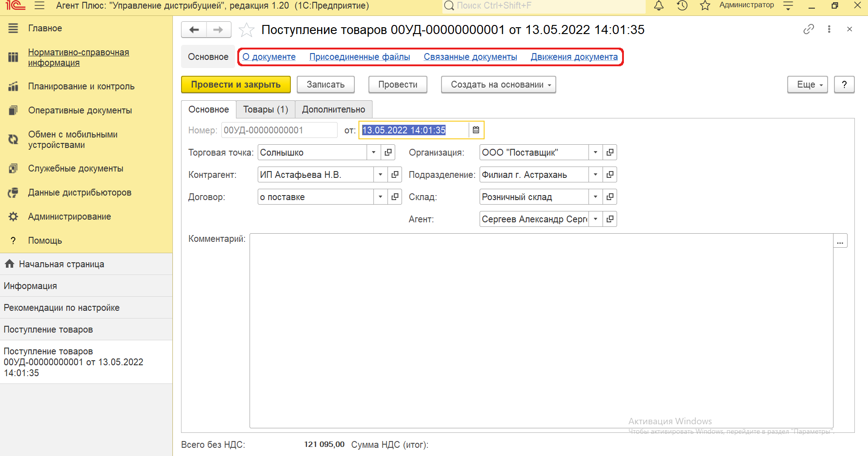Open Связанные документы link
The height and width of the screenshot is (456, 868).
tap(471, 57)
